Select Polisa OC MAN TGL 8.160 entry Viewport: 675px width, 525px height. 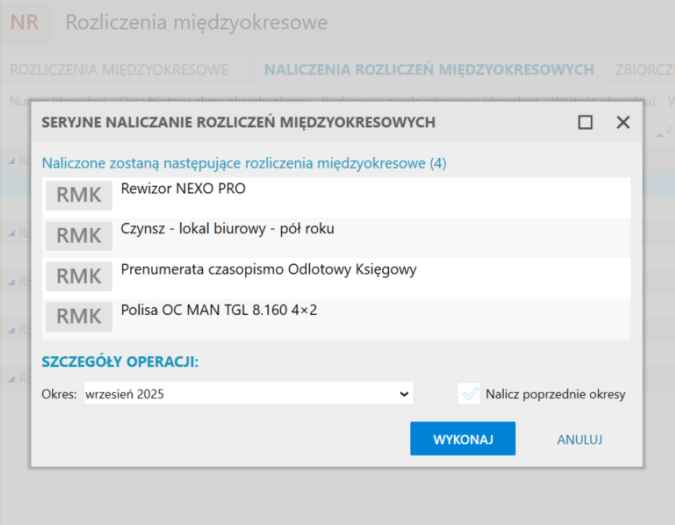coord(219,310)
